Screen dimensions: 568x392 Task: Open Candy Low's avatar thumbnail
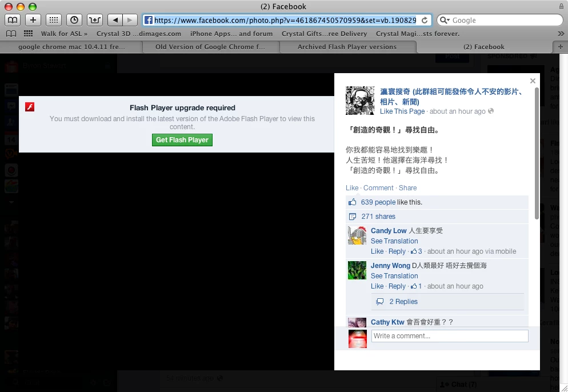tap(357, 235)
